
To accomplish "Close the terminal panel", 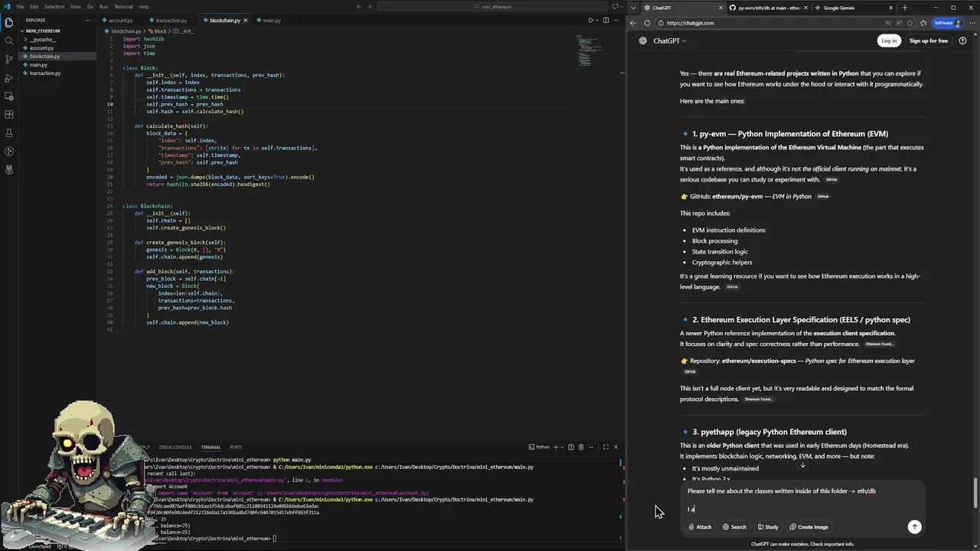I will coord(616,447).
